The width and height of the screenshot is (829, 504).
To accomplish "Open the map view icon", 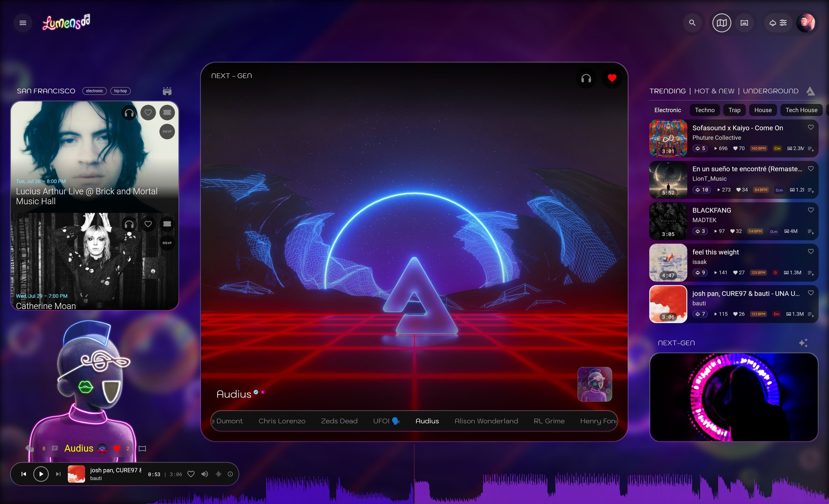I will click(722, 23).
